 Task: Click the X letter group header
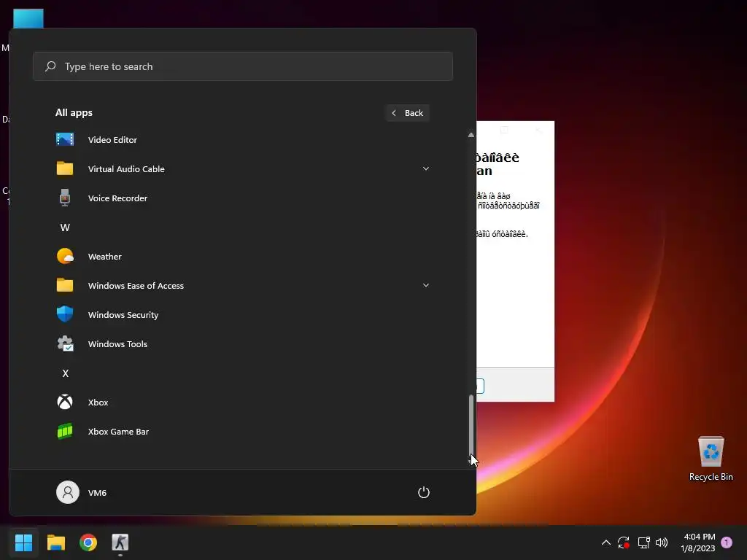pyautogui.click(x=65, y=373)
